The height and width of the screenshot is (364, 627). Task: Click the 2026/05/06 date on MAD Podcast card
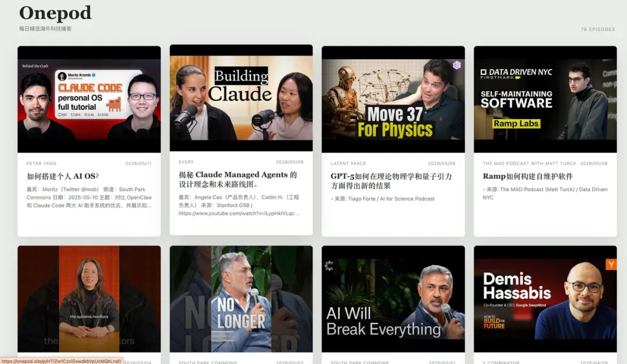pos(594,164)
